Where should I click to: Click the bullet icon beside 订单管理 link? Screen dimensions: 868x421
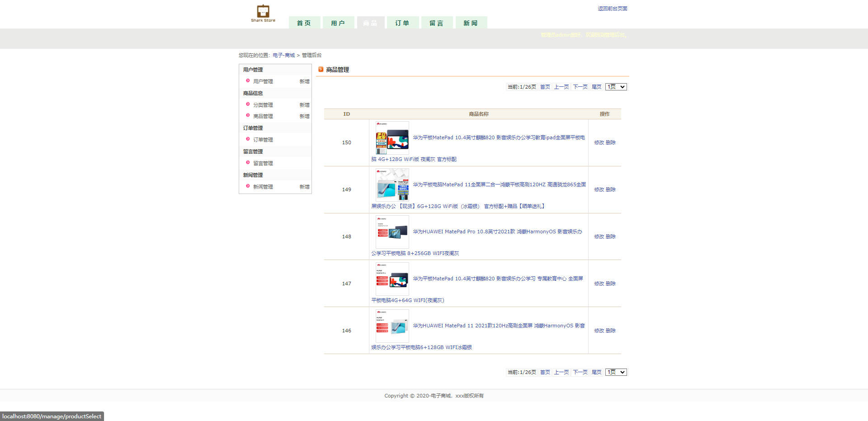click(x=248, y=139)
